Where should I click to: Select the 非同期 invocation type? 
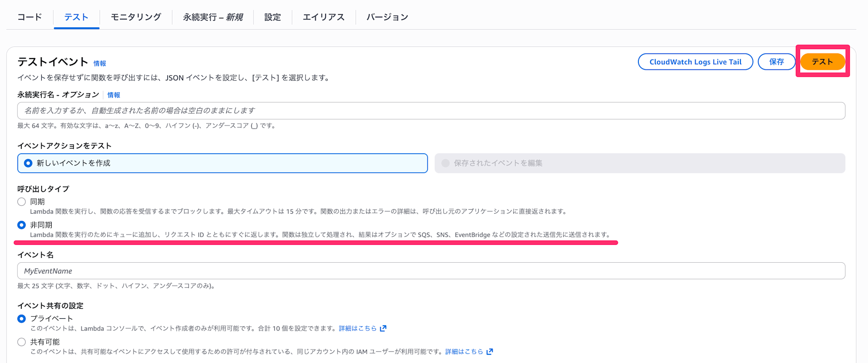(x=22, y=225)
